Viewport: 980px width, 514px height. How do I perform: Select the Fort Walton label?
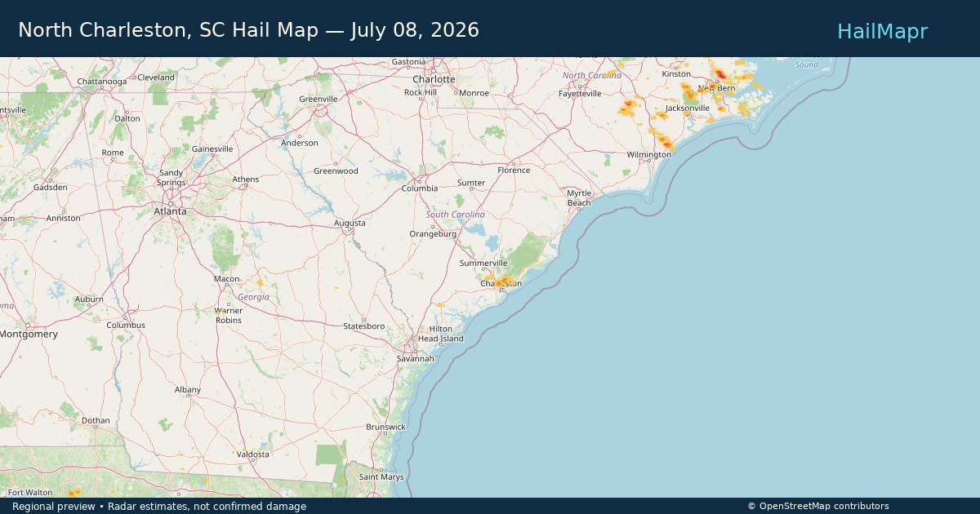pos(30,493)
